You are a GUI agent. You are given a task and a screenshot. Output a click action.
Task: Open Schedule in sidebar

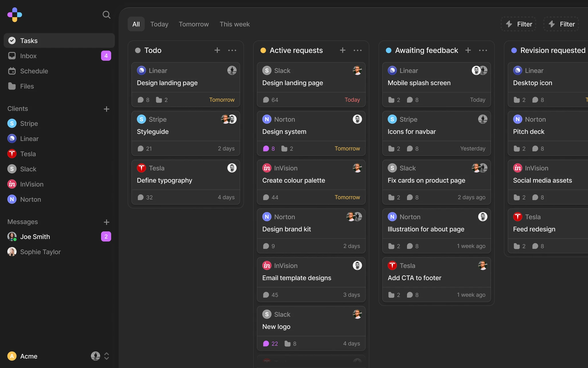[59, 71]
